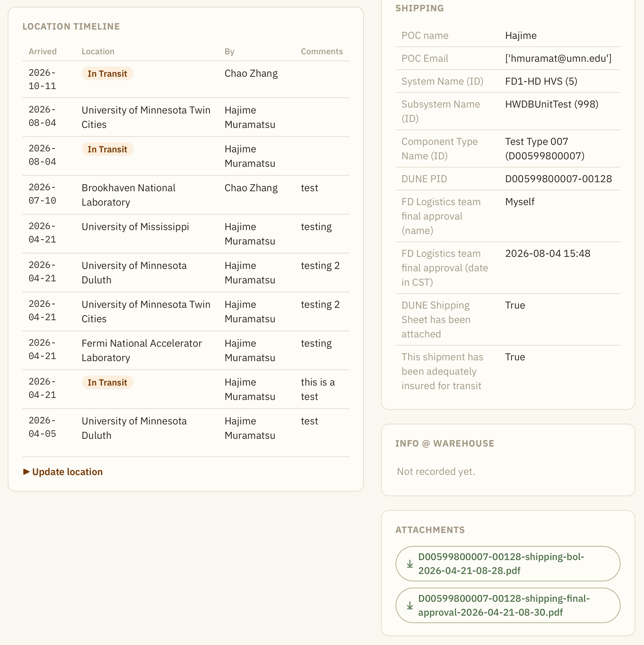644x645 pixels.
Task: Click the DUNE PID field label
Action: tap(424, 179)
